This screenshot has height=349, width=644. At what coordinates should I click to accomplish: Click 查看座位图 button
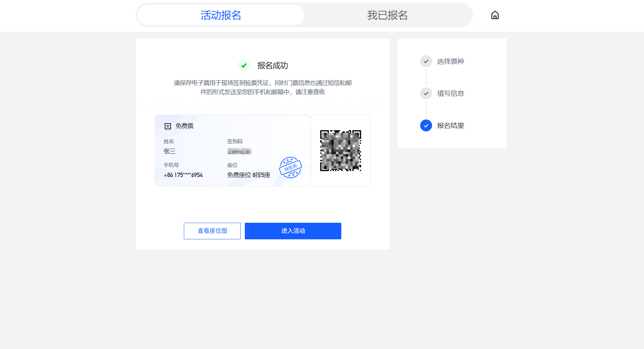pyautogui.click(x=212, y=231)
